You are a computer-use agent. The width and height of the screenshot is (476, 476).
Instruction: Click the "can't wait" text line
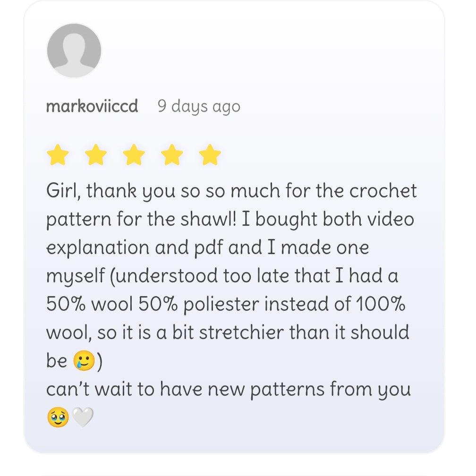click(x=229, y=390)
